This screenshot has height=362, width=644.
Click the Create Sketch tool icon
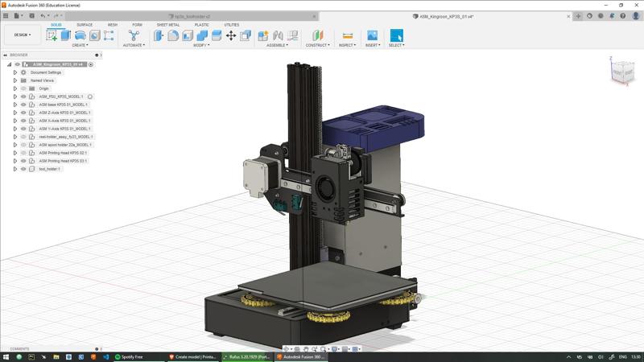(52, 35)
